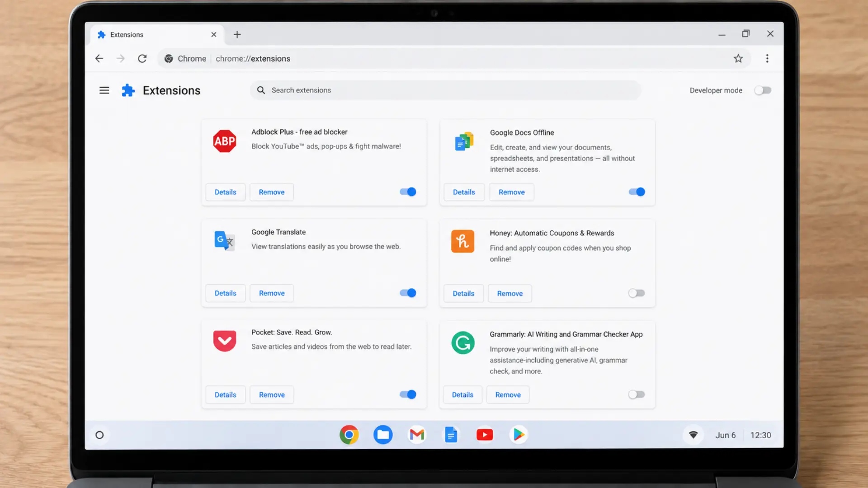
Task: Click the Google Docs Offline icon
Action: (x=464, y=141)
